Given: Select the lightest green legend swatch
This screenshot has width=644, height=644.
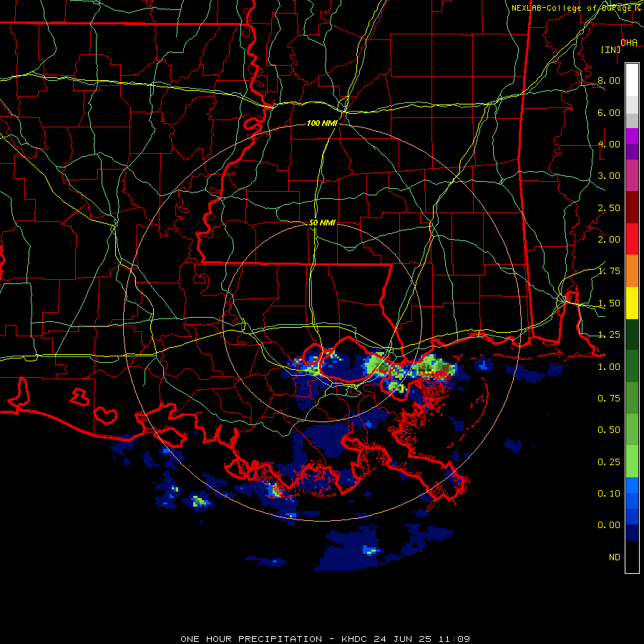Looking at the screenshot, I should pos(632,462).
